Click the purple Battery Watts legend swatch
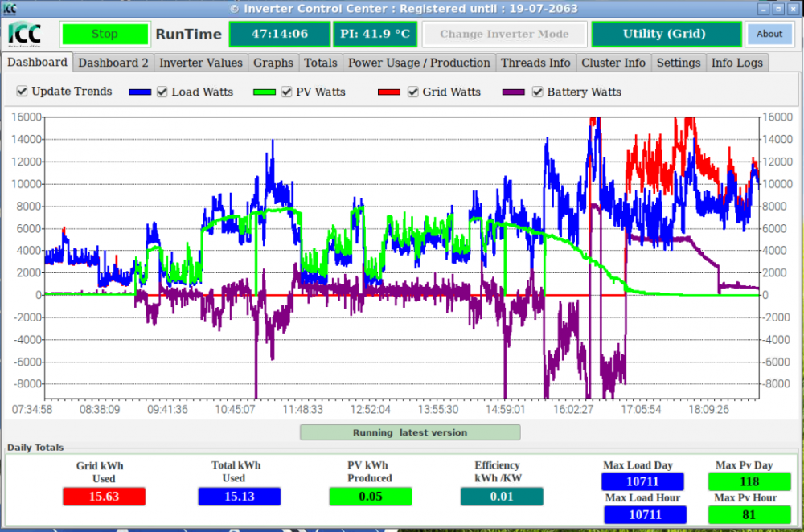The width and height of the screenshot is (804, 532). (513, 92)
